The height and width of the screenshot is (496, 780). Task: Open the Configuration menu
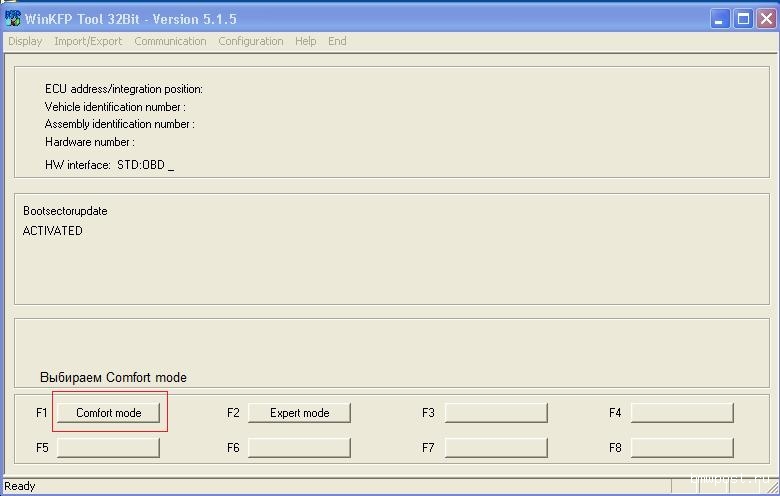pyautogui.click(x=251, y=41)
